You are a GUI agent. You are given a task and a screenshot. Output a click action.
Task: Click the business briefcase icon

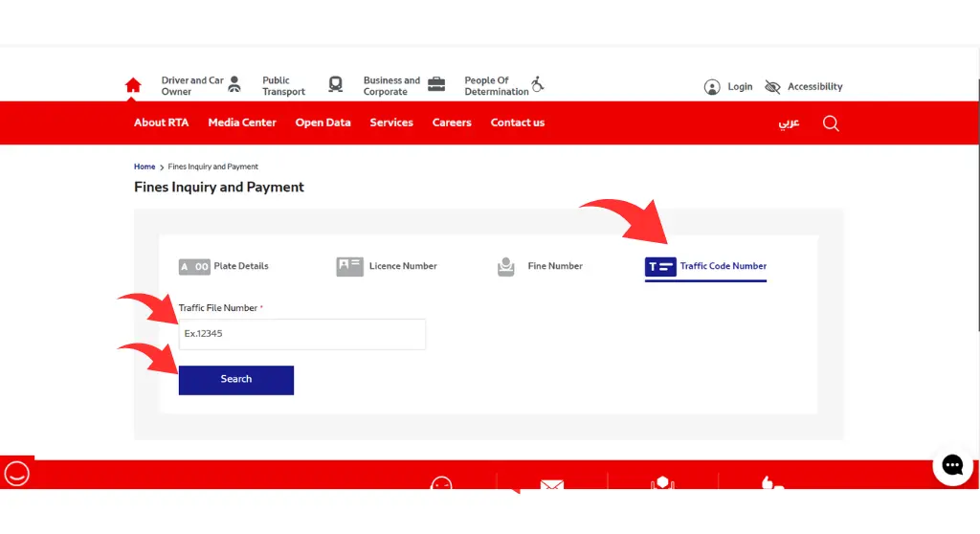pyautogui.click(x=436, y=84)
